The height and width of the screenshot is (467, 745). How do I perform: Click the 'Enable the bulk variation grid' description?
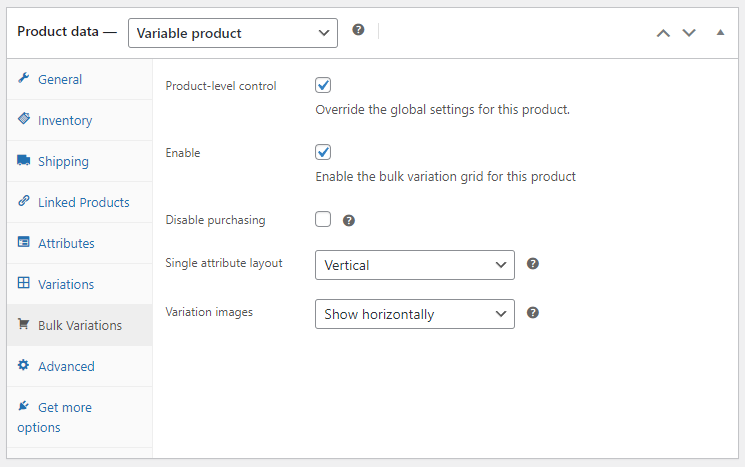tap(446, 177)
